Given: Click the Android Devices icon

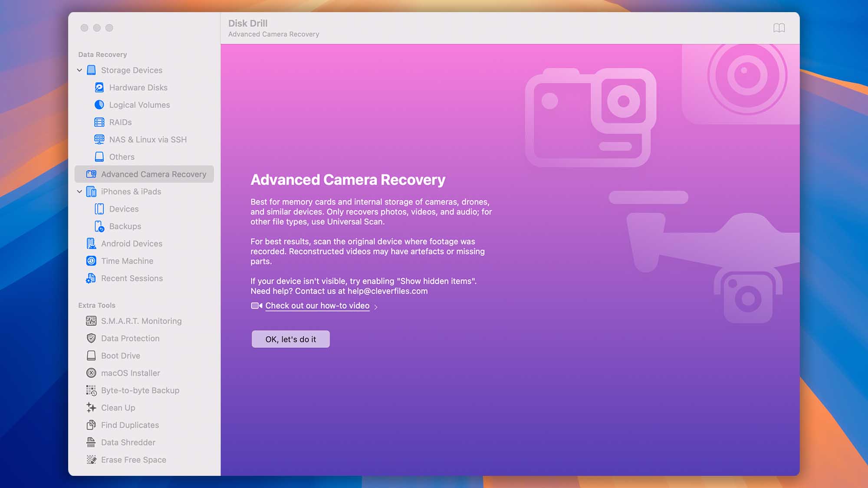Looking at the screenshot, I should [91, 244].
